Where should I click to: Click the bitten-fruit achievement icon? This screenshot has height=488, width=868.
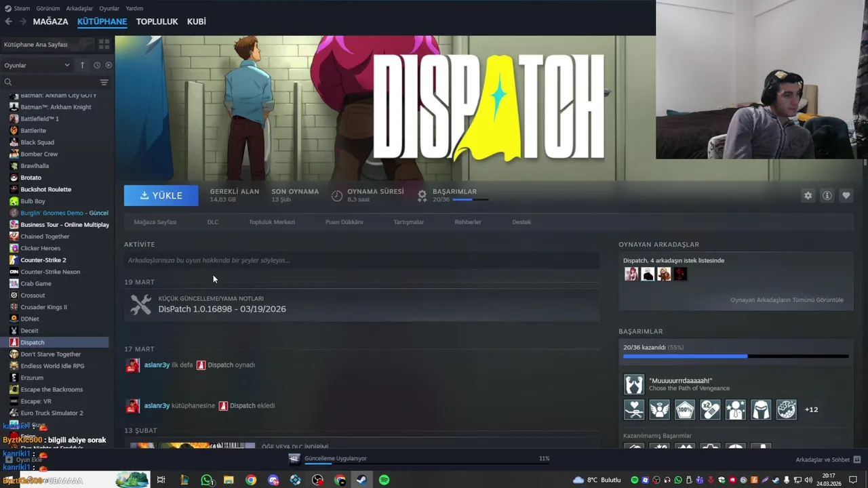point(787,409)
